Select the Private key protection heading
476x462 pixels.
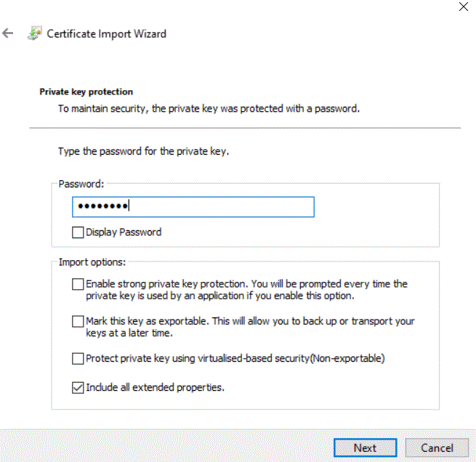click(86, 92)
